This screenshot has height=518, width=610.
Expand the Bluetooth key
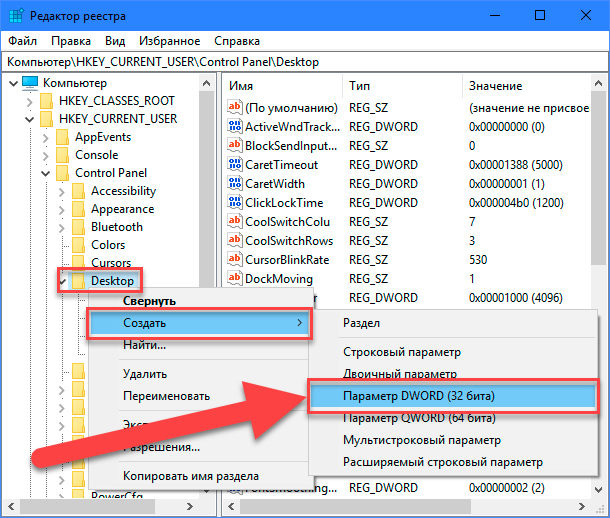click(61, 228)
